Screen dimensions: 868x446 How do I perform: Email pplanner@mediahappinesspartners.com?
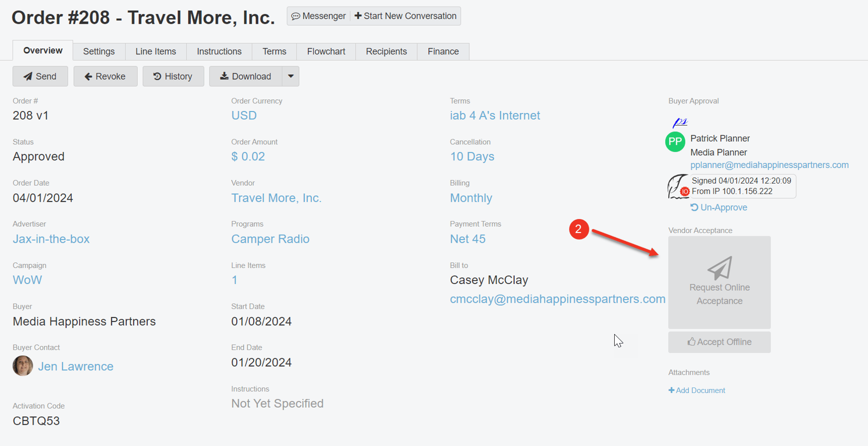(769, 165)
